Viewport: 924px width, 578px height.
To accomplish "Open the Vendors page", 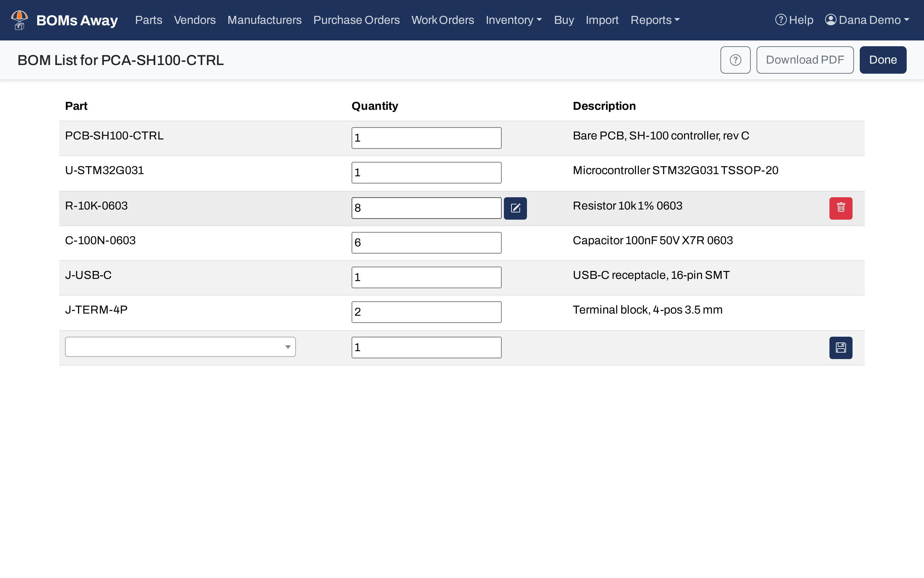I will pyautogui.click(x=195, y=20).
